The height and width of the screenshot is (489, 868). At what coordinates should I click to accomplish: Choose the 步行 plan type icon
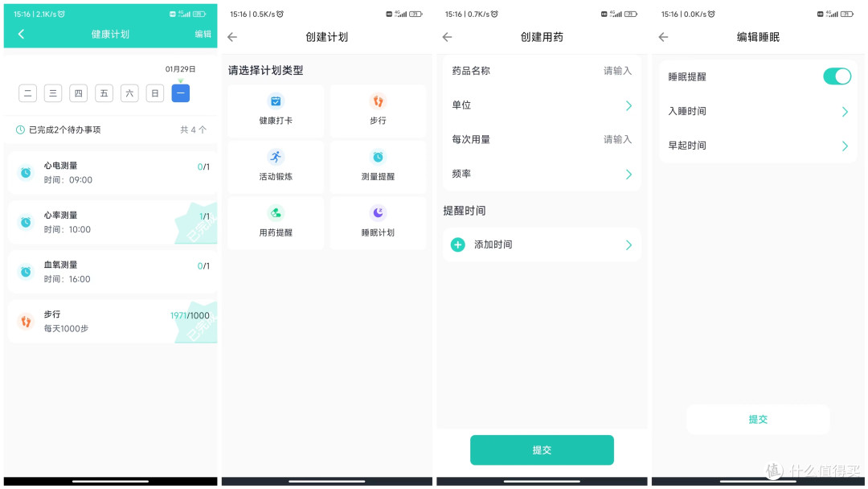click(x=378, y=101)
